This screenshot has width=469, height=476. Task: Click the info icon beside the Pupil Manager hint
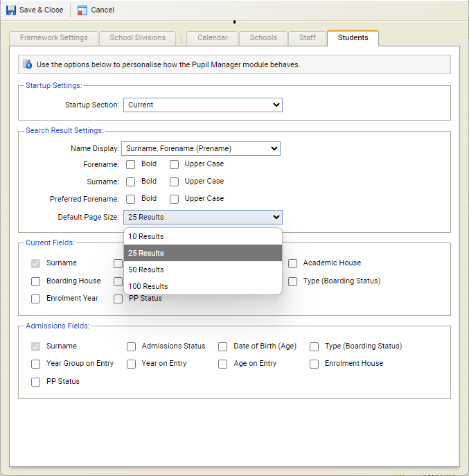[x=27, y=64]
